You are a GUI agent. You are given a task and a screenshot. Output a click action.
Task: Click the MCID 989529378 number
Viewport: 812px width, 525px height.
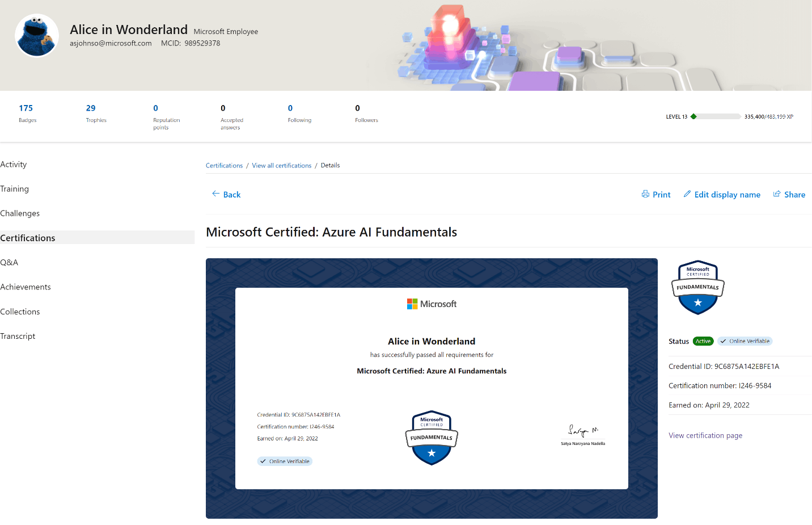[191, 43]
